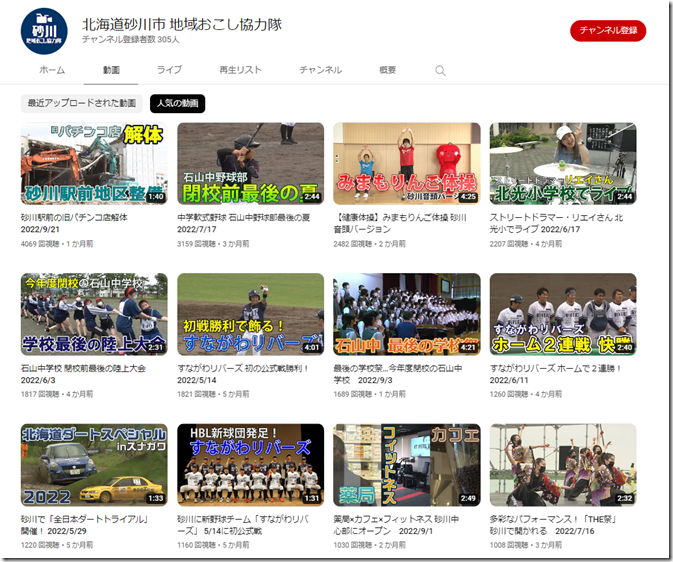Screen dimensions: 673x562
Task: Click the 砂川 channel avatar icon
Action: (44, 31)
